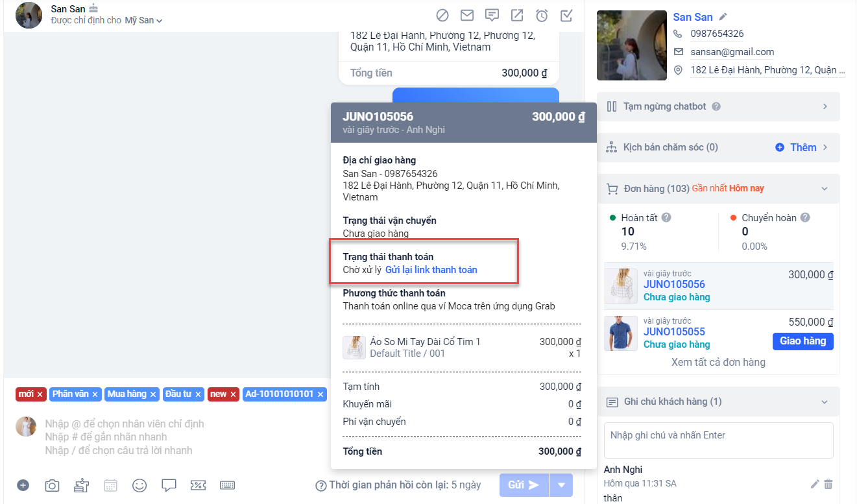Viewport: 857px width, 504px height.
Task: Open the emoji picker smiley icon
Action: click(139, 485)
